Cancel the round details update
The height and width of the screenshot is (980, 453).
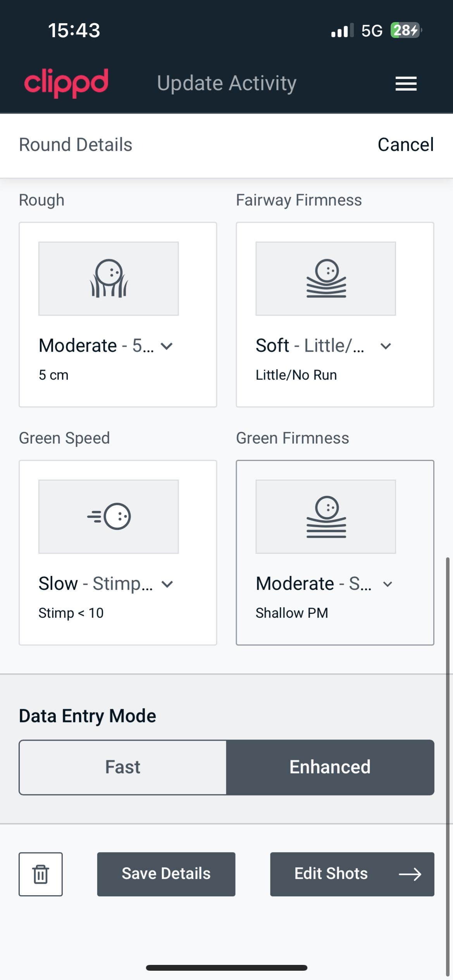(405, 145)
